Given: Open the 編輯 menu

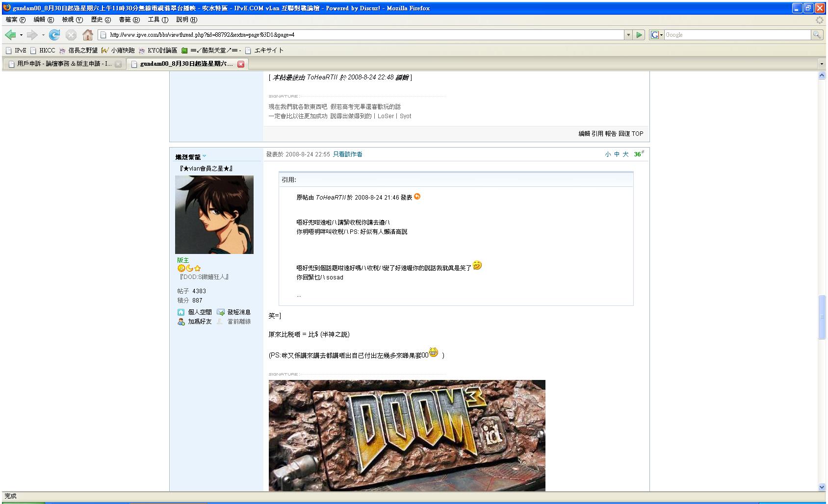Looking at the screenshot, I should (x=44, y=20).
